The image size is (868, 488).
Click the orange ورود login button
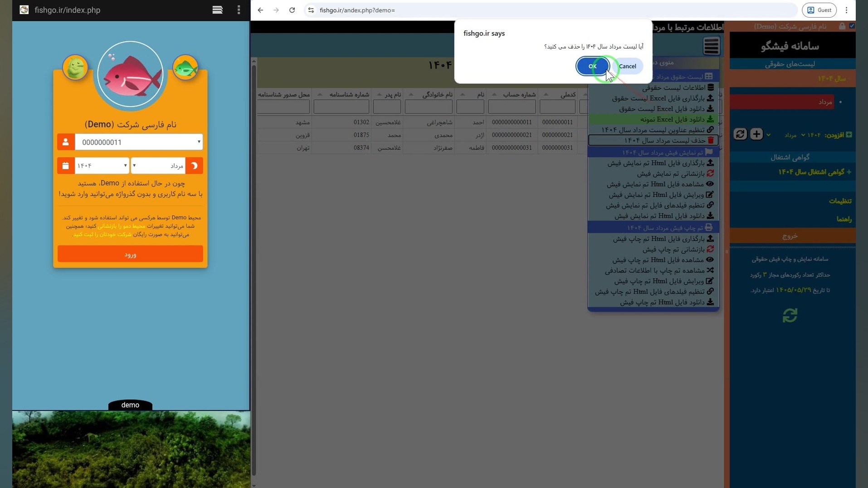pyautogui.click(x=130, y=254)
